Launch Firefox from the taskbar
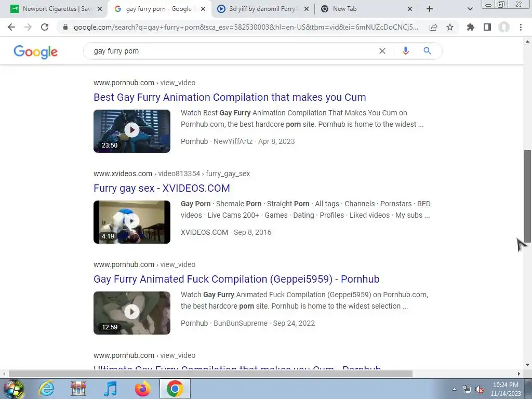 click(x=143, y=389)
